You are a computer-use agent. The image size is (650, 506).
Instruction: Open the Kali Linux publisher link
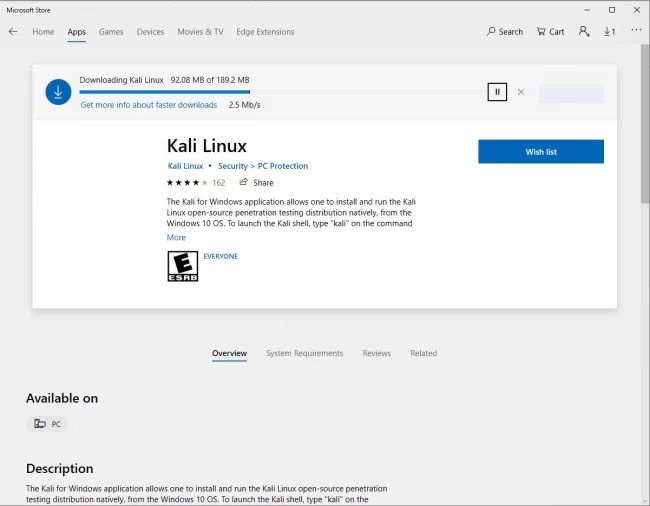point(185,166)
